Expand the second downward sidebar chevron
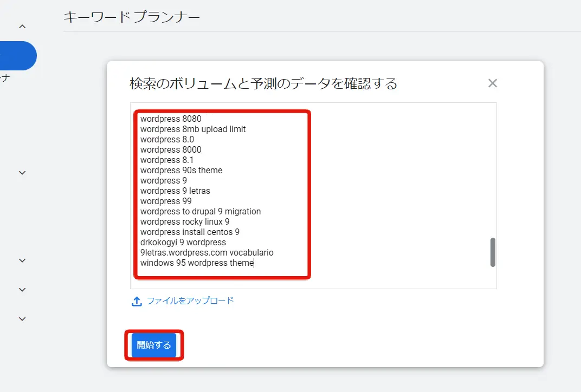Screen dimensions: 581x392 tap(22, 260)
